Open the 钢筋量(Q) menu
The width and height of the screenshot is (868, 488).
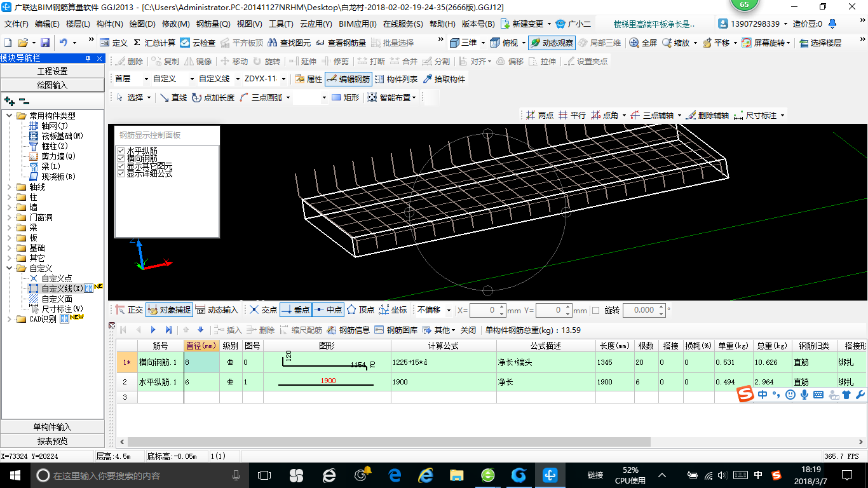pos(214,24)
